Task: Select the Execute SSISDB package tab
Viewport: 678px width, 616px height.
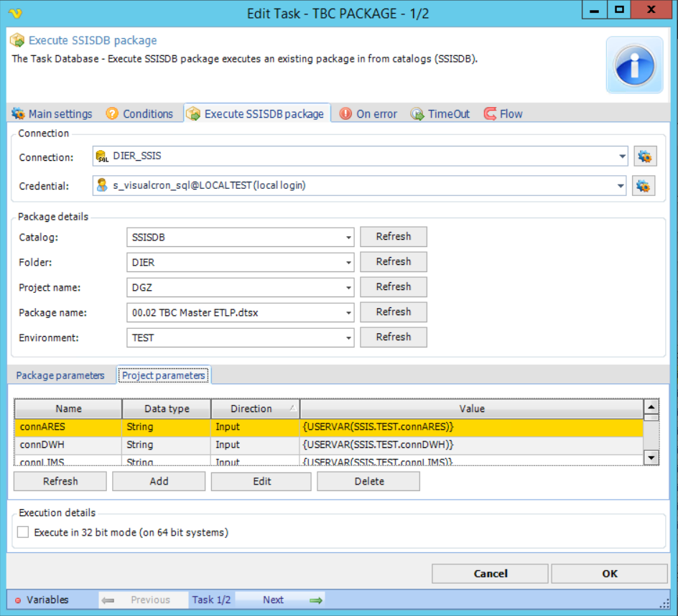Action: coord(256,113)
